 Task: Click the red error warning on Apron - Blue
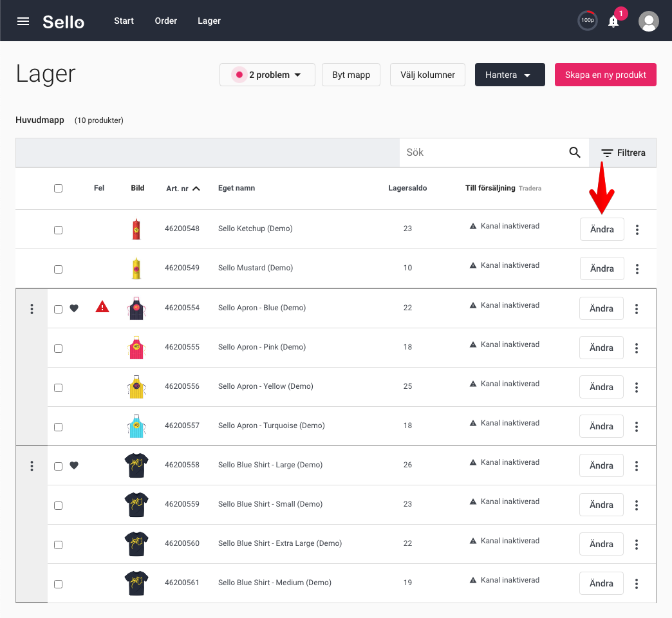[x=102, y=306]
